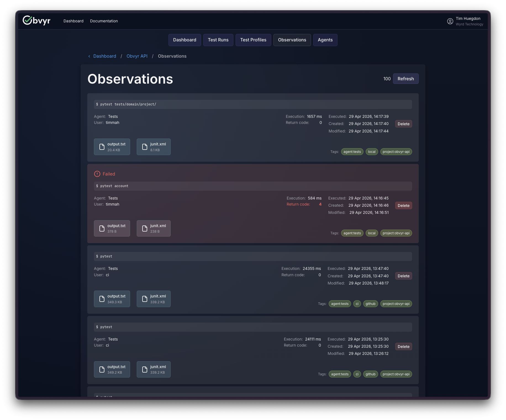Delete the observation executed at 13:47:40
The height and width of the screenshot is (420, 506).
point(404,276)
